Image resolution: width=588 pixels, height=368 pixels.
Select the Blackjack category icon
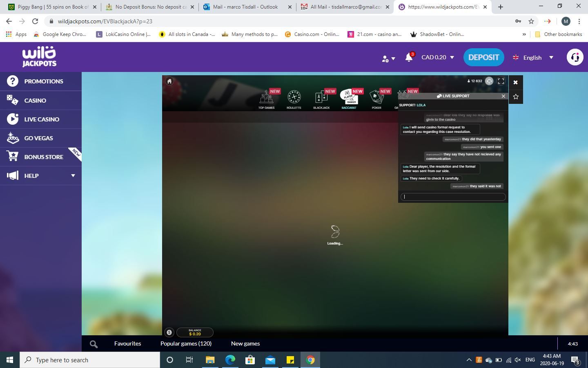pos(321,99)
